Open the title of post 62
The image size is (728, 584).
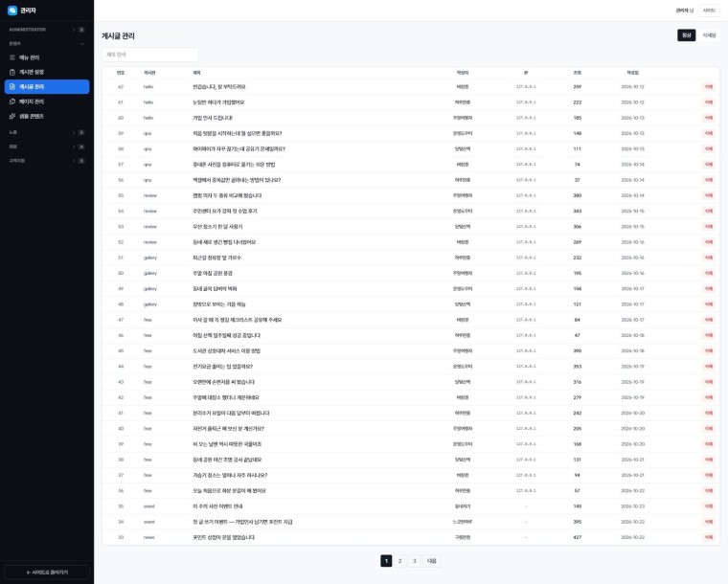[219, 87]
